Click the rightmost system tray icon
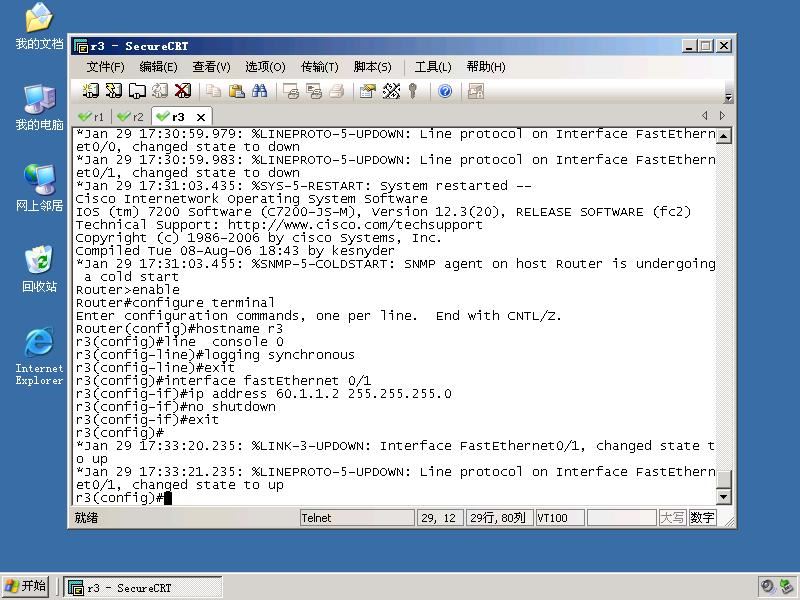This screenshot has width=800, height=600. [x=786, y=587]
